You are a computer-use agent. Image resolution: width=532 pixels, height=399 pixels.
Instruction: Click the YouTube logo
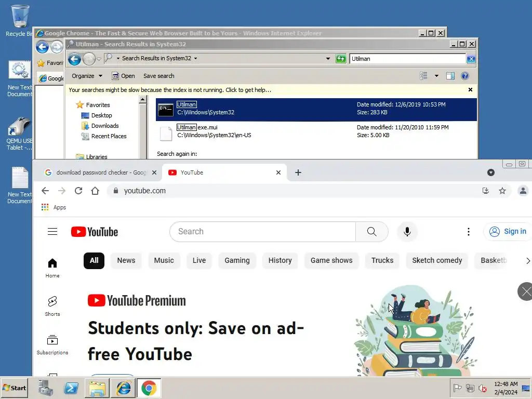95,232
